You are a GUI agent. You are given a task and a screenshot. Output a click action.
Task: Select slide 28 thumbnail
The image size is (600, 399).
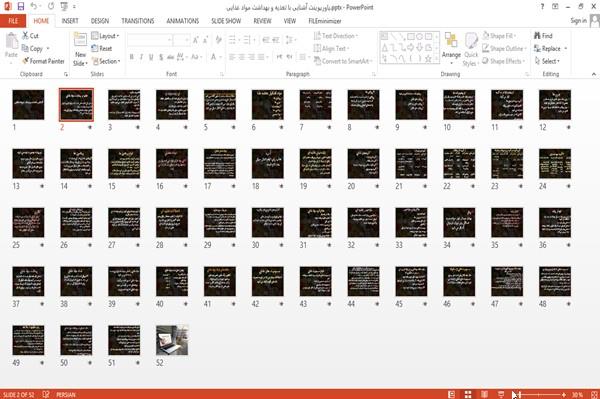coord(172,223)
